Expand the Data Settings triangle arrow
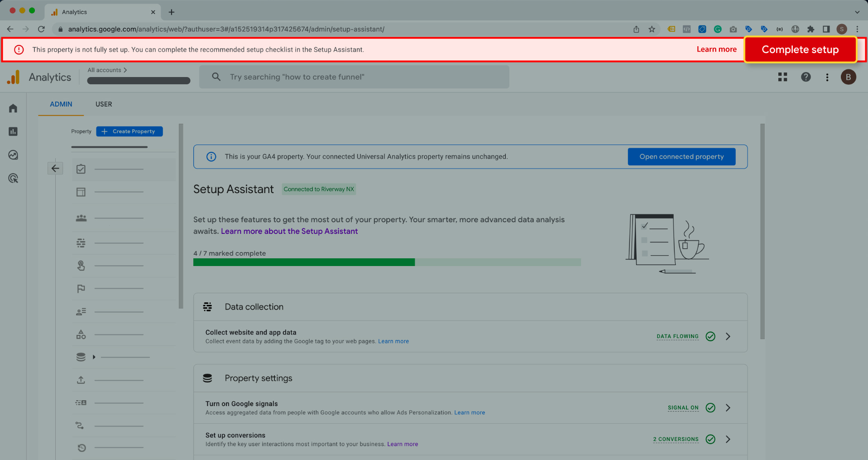This screenshot has height=460, width=868. pos(94,357)
